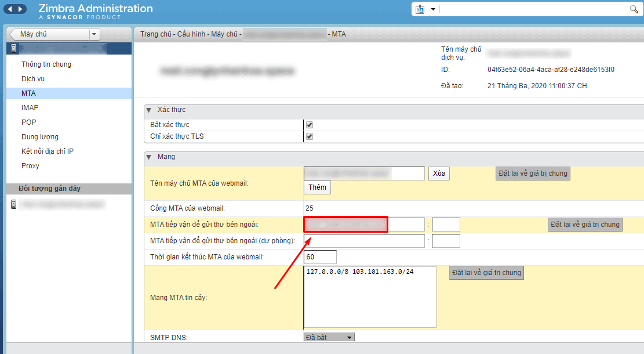Disable the Chỉ xác thực TLS checkbox
The image size is (644, 354).
coord(310,137)
